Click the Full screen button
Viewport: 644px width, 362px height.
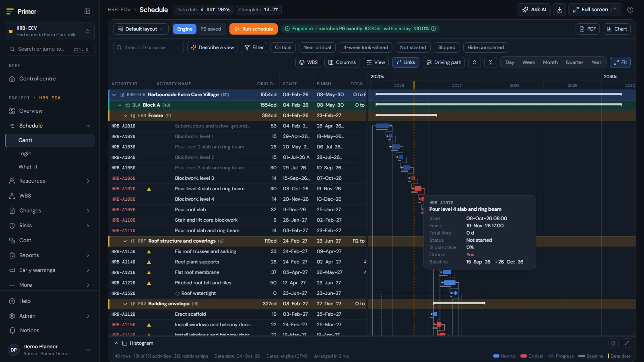[x=595, y=10]
